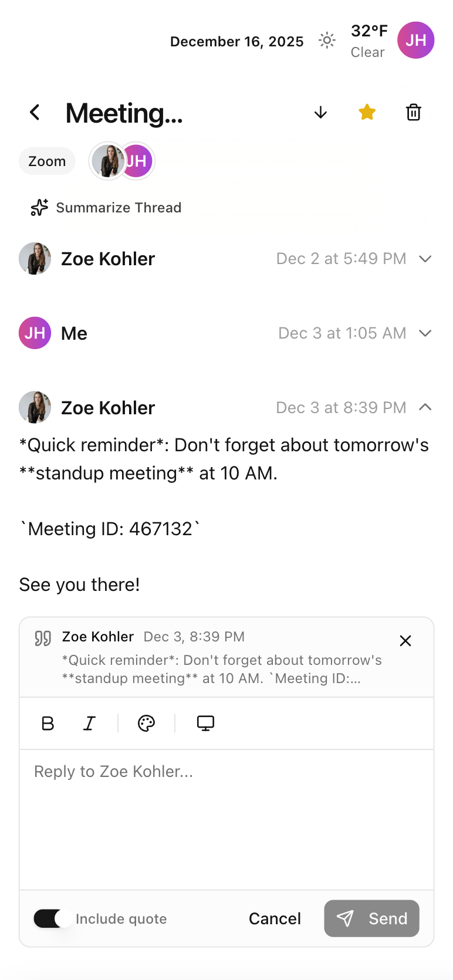Screen dimensions: 453x980
Task: Toggle italic formatting in reply
Action: coord(89,724)
